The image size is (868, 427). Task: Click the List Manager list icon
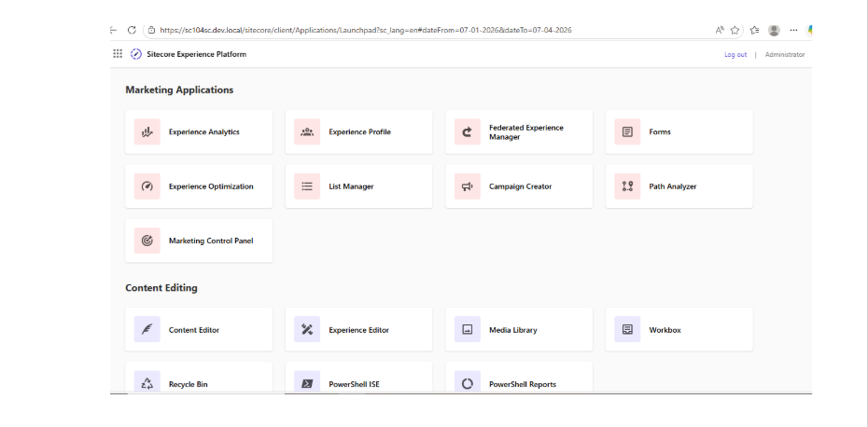tap(307, 186)
